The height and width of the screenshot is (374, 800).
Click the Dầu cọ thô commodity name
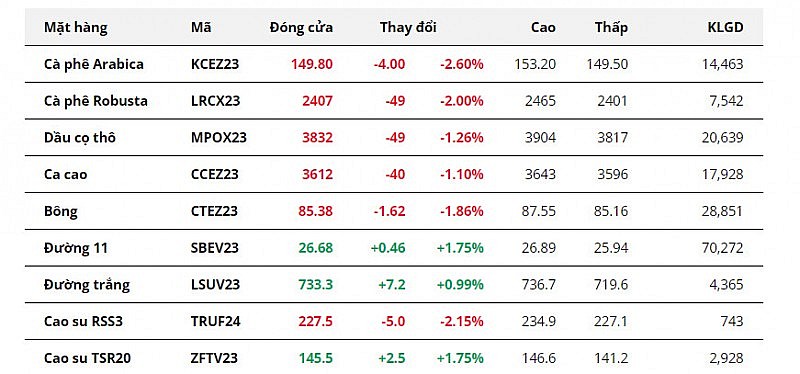click(x=80, y=138)
